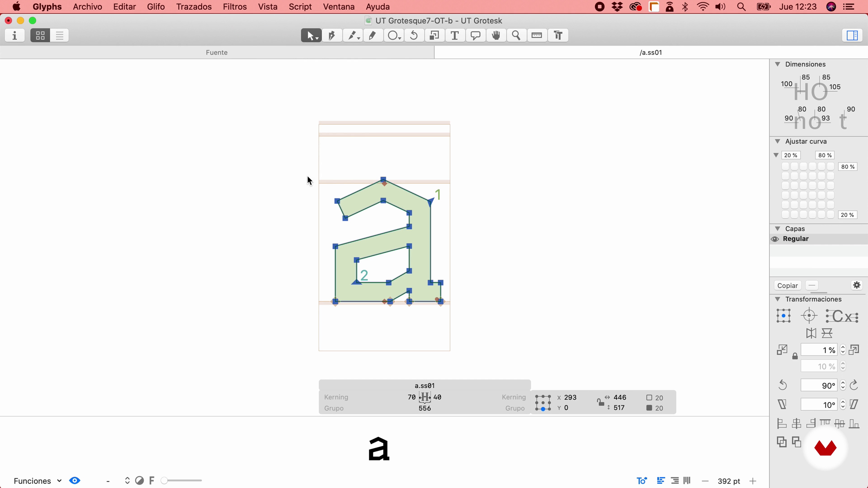
Task: Click the subtract paths boolean icon
Action: [797, 442]
